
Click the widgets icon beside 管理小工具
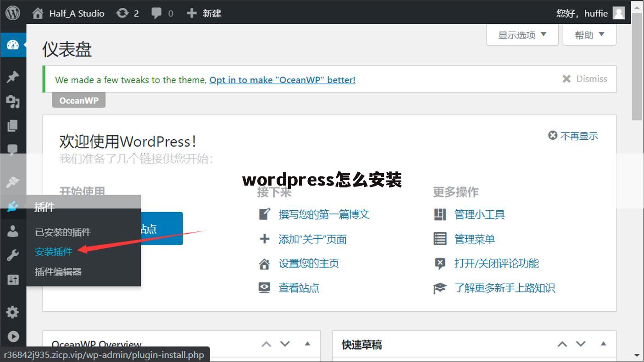point(440,214)
